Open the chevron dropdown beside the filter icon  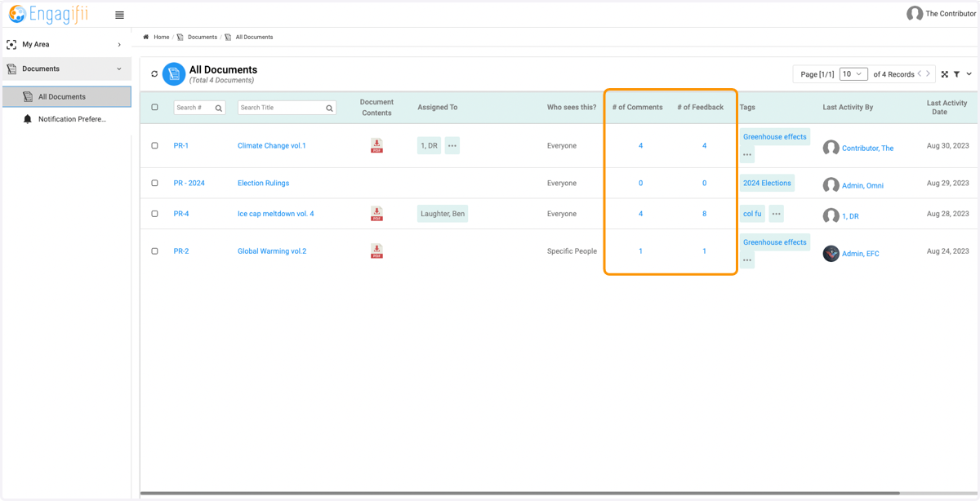point(969,74)
